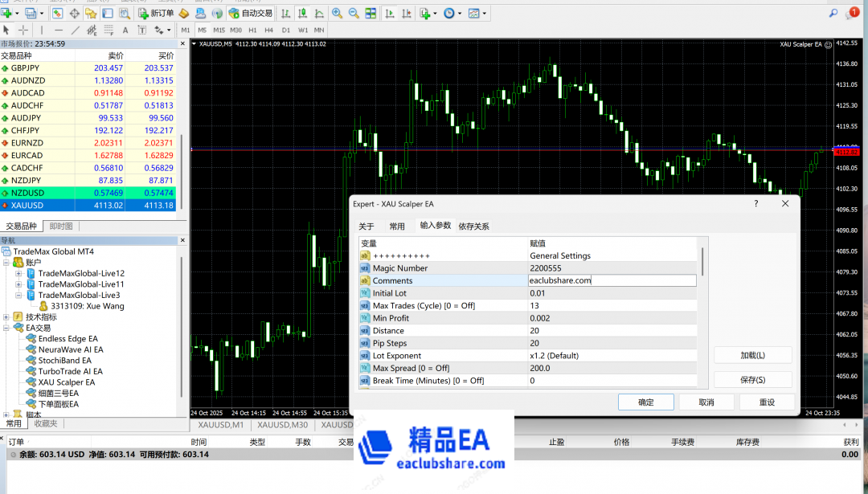Select the crosshair cursor tool
This screenshot has height=494, width=868.
click(23, 30)
